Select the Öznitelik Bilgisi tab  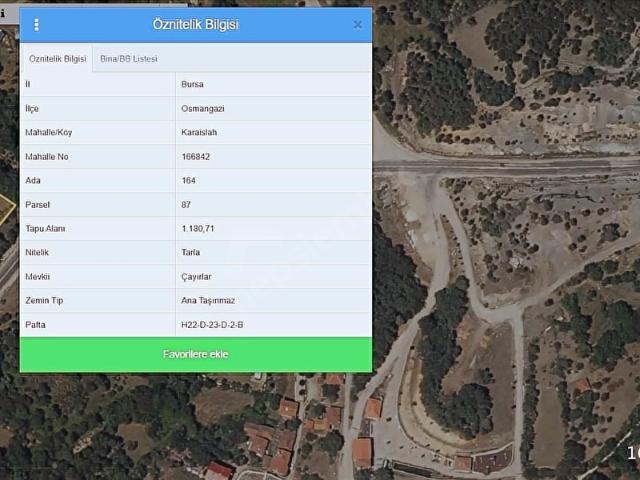tap(57, 59)
